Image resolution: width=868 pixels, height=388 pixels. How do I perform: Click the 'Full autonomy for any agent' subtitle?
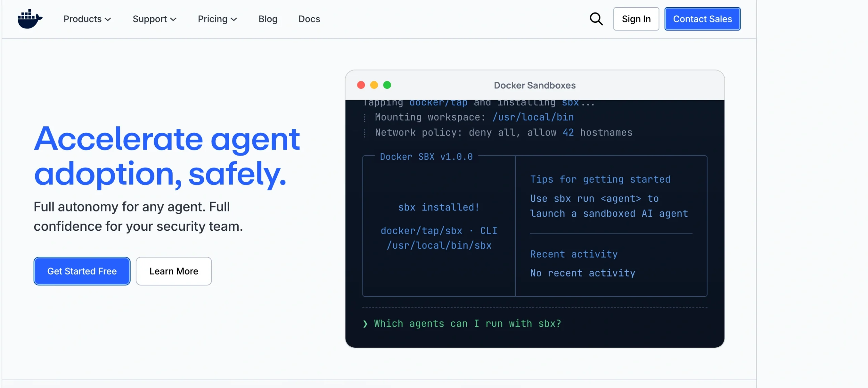(x=138, y=217)
